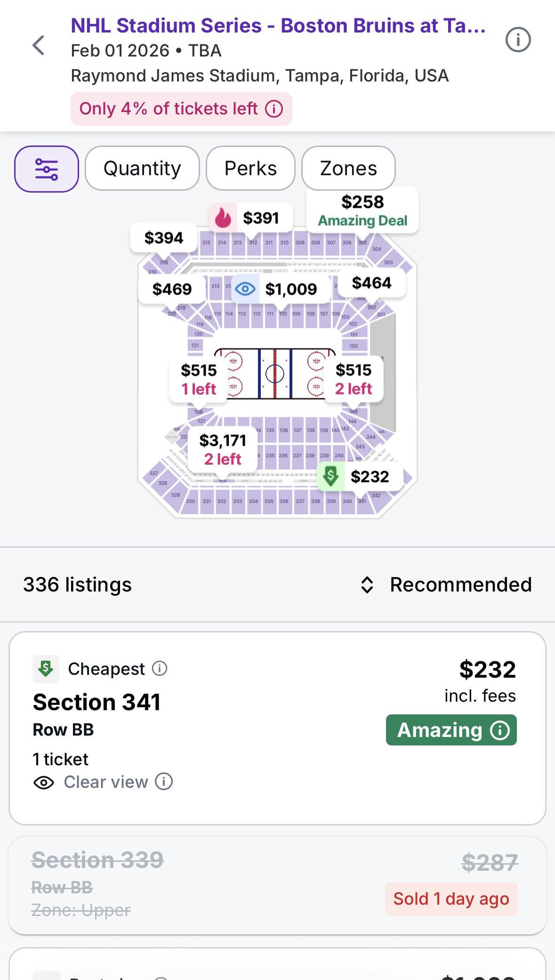Viewport: 555px width, 980px height.
Task: Open the Perks filter
Action: [x=250, y=169]
